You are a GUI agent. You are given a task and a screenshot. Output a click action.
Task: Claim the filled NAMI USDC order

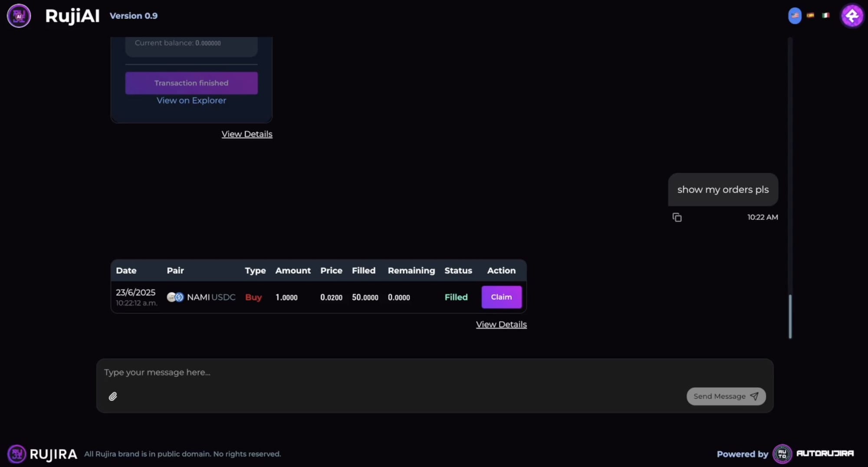click(x=501, y=297)
